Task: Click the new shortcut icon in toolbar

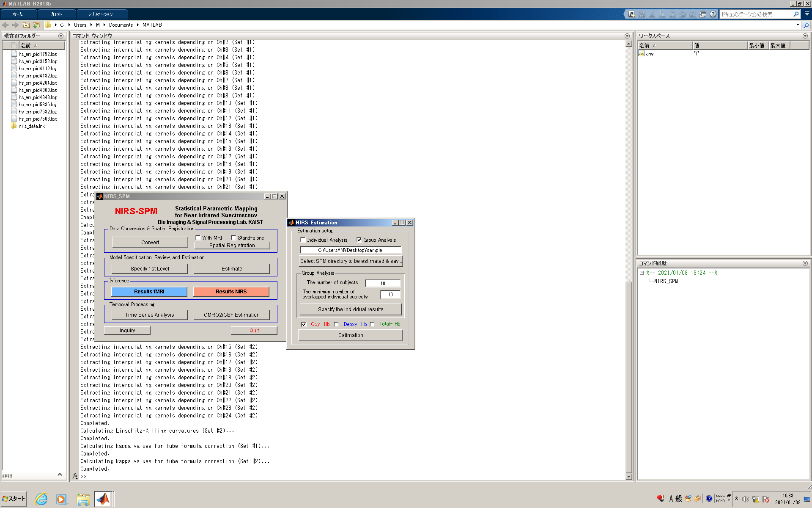Action: (x=631, y=14)
